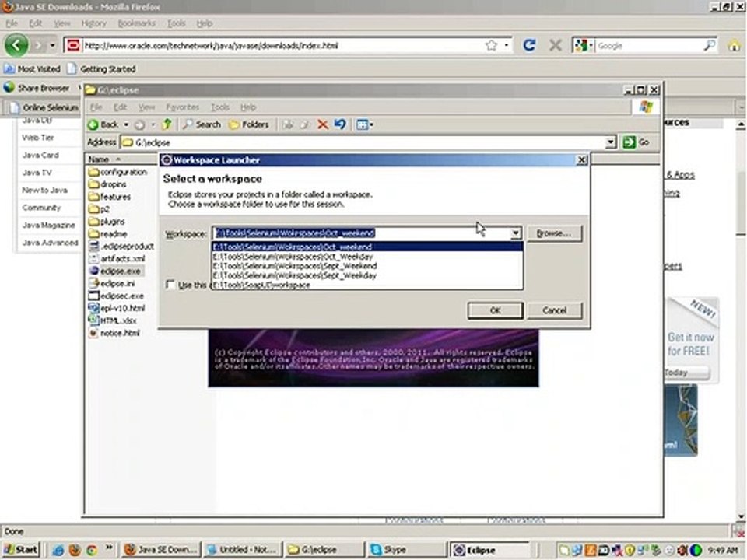Click Browse... button in Workspace Launcher

(554, 233)
